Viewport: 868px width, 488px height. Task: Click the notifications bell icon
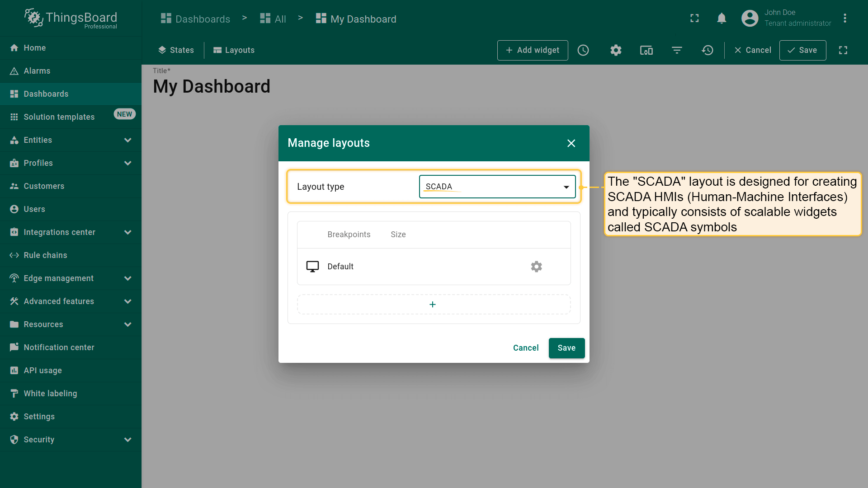click(722, 19)
